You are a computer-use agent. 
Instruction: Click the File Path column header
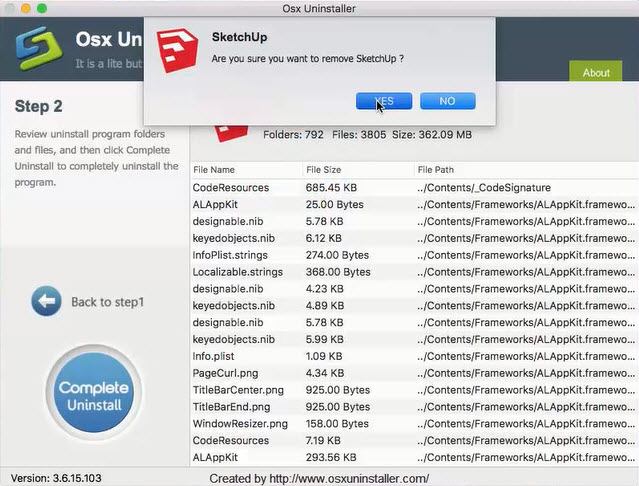(x=436, y=170)
